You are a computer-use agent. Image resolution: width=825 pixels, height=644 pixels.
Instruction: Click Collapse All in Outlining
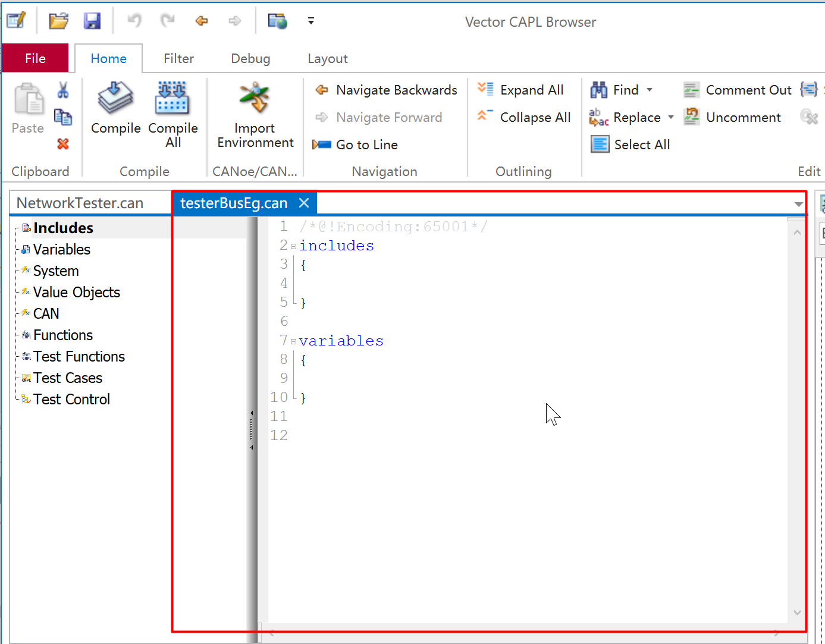(x=524, y=117)
